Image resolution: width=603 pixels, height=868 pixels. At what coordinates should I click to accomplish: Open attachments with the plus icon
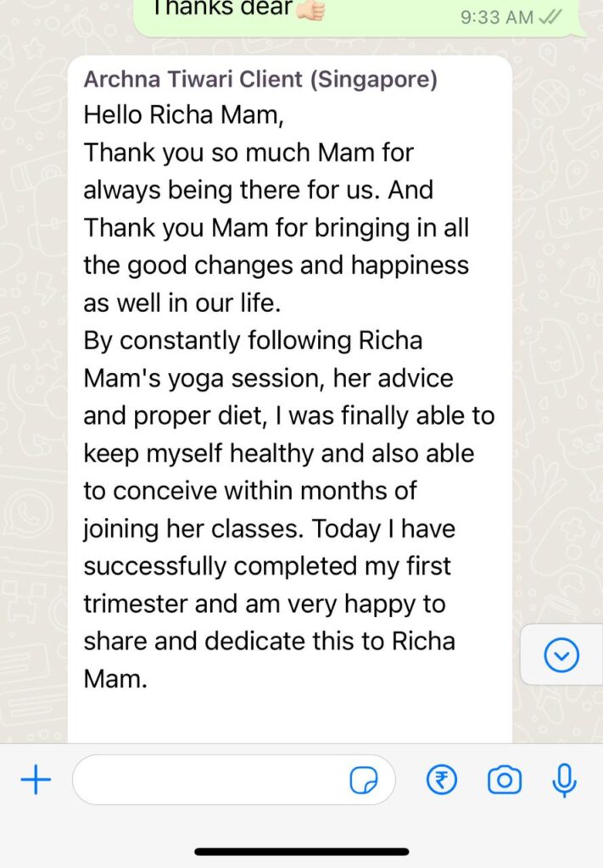click(36, 780)
